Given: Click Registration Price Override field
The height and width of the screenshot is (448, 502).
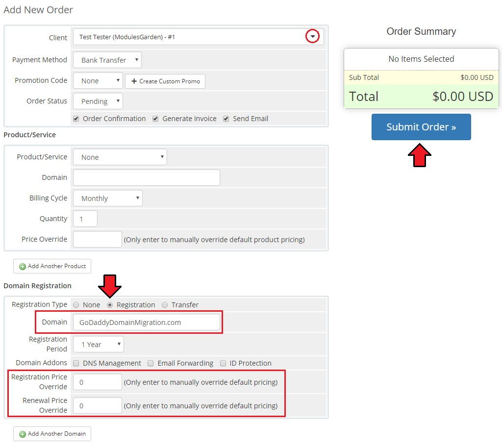Looking at the screenshot, I should point(98,382).
